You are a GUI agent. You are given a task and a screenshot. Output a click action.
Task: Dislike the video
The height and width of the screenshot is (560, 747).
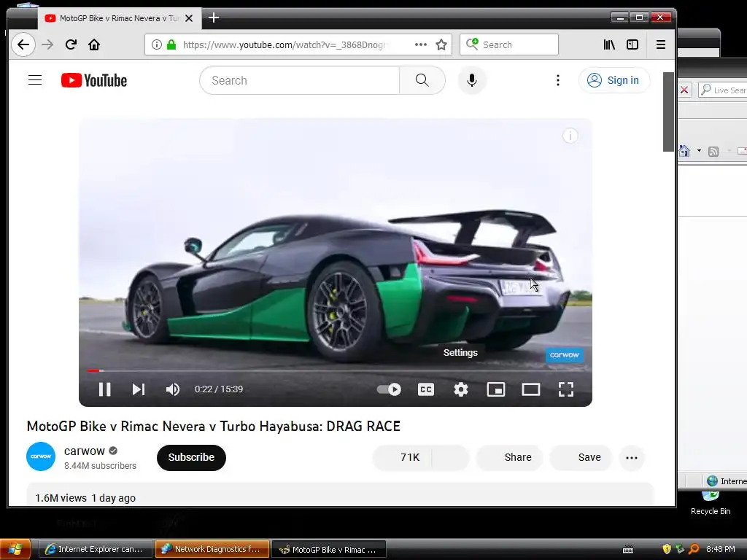coord(451,457)
